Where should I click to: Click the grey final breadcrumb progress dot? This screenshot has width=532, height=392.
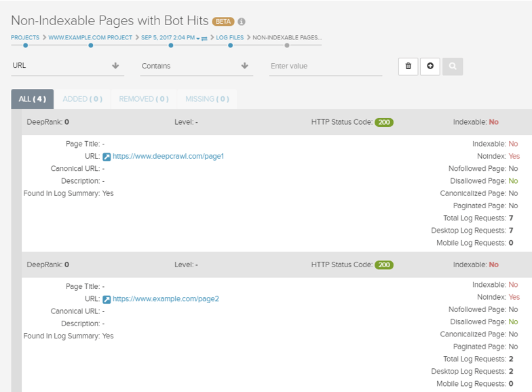(x=287, y=45)
